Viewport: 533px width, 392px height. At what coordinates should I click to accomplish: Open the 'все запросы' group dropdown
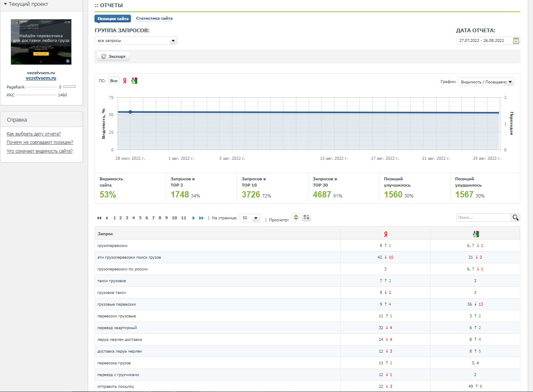pos(136,41)
